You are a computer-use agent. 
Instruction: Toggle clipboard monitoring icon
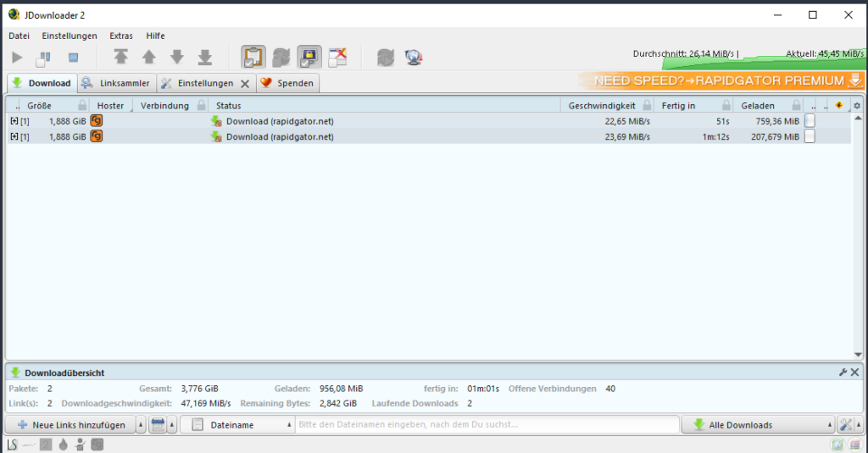coord(253,57)
